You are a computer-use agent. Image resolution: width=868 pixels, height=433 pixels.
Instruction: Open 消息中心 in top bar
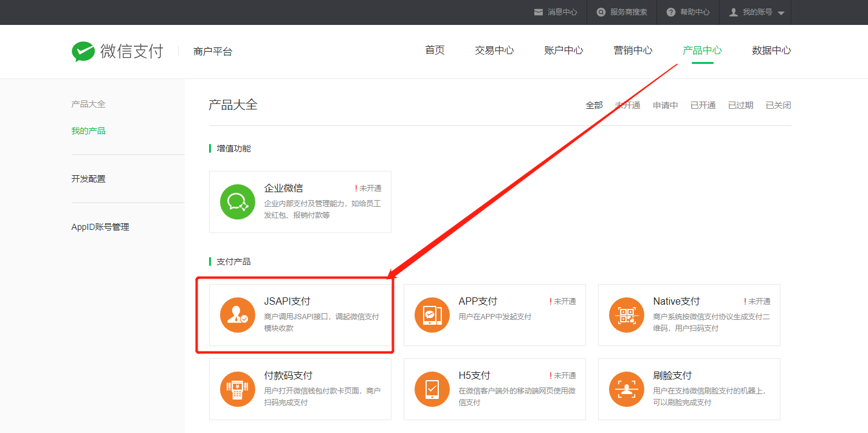[x=562, y=12]
